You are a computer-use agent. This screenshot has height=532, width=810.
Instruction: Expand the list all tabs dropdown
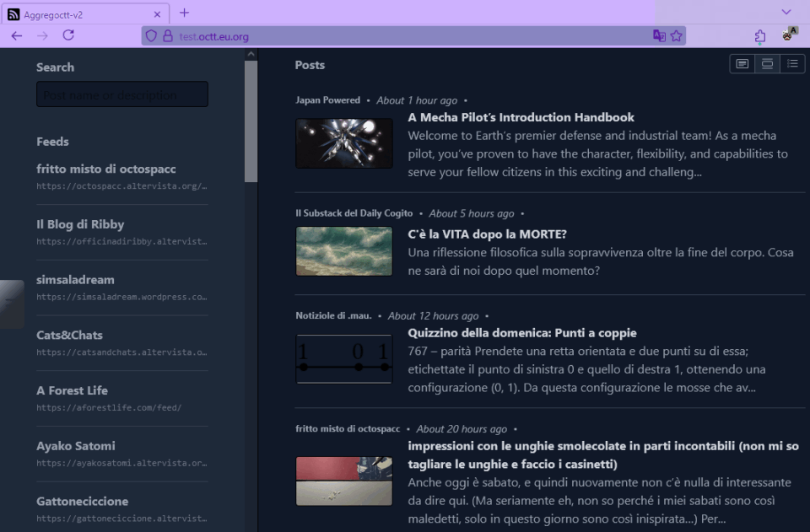(786, 13)
